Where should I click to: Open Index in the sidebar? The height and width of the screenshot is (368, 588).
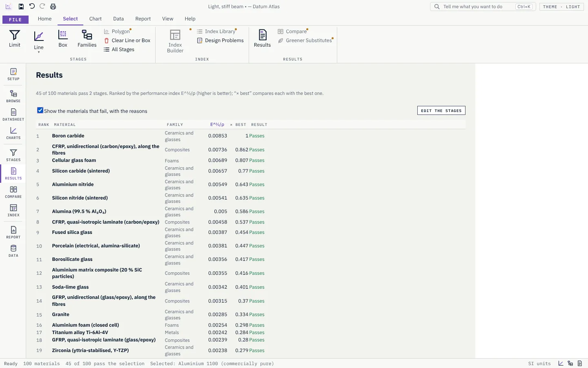click(13, 211)
